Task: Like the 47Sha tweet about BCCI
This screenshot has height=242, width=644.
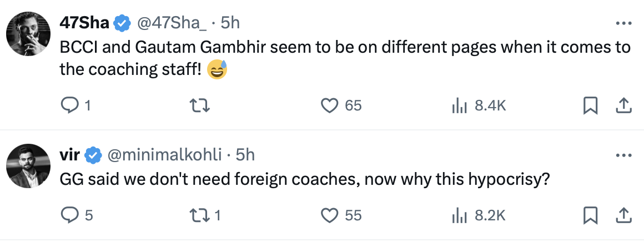Action: [x=331, y=105]
